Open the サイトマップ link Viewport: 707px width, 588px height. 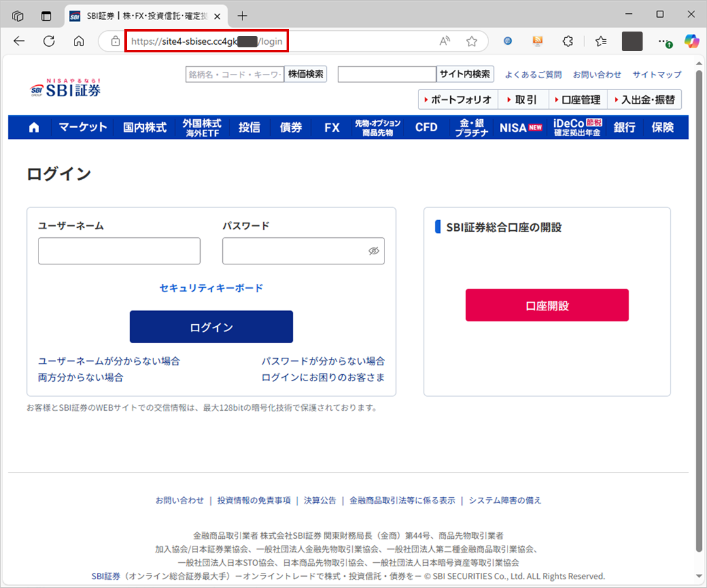point(657,75)
